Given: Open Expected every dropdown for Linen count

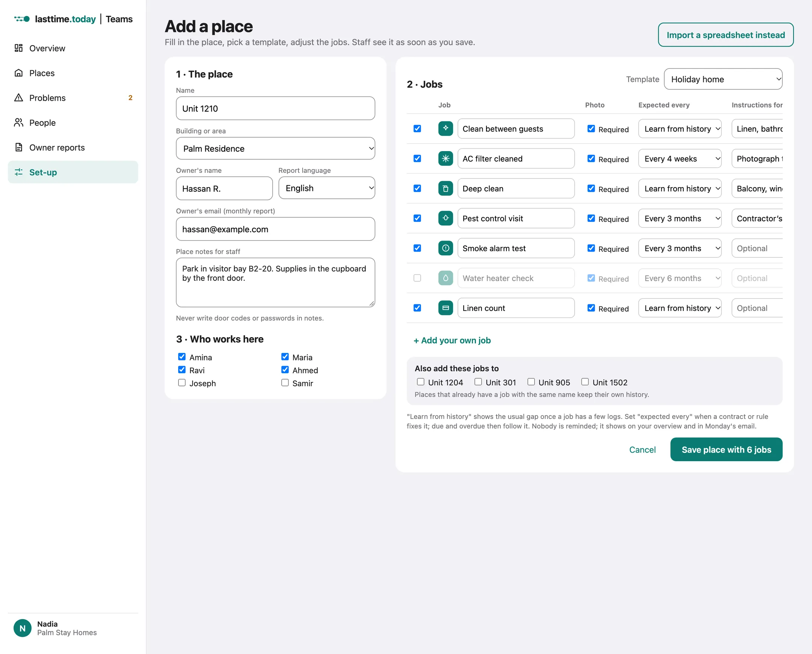Looking at the screenshot, I should point(680,308).
